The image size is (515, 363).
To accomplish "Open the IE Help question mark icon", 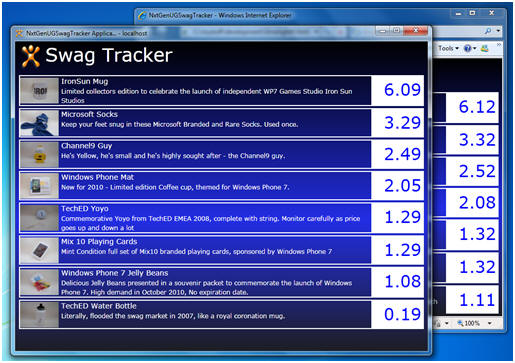I will [x=468, y=49].
